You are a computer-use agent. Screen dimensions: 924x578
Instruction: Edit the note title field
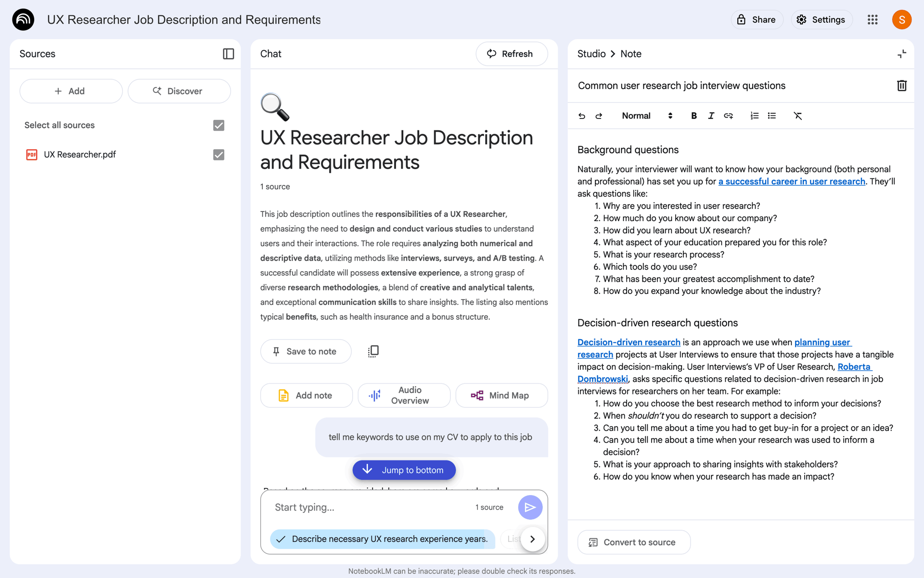tap(731, 86)
